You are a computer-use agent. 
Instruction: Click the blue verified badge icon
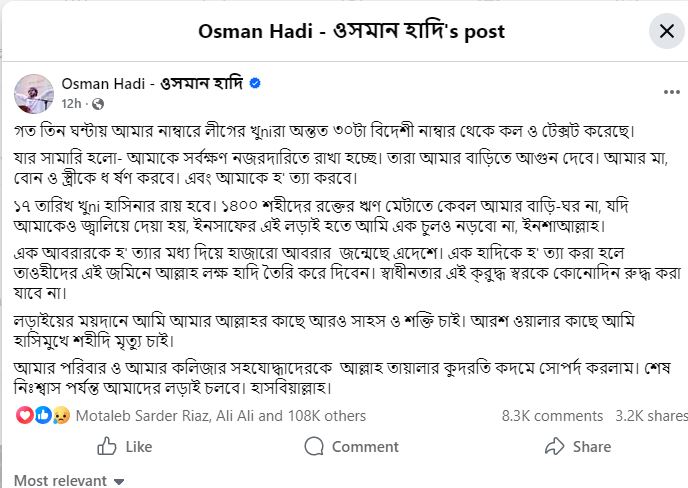[x=255, y=83]
